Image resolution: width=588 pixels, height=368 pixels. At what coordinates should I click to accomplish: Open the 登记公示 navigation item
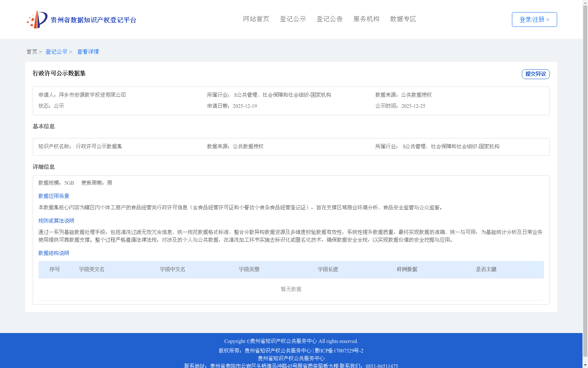tap(293, 19)
